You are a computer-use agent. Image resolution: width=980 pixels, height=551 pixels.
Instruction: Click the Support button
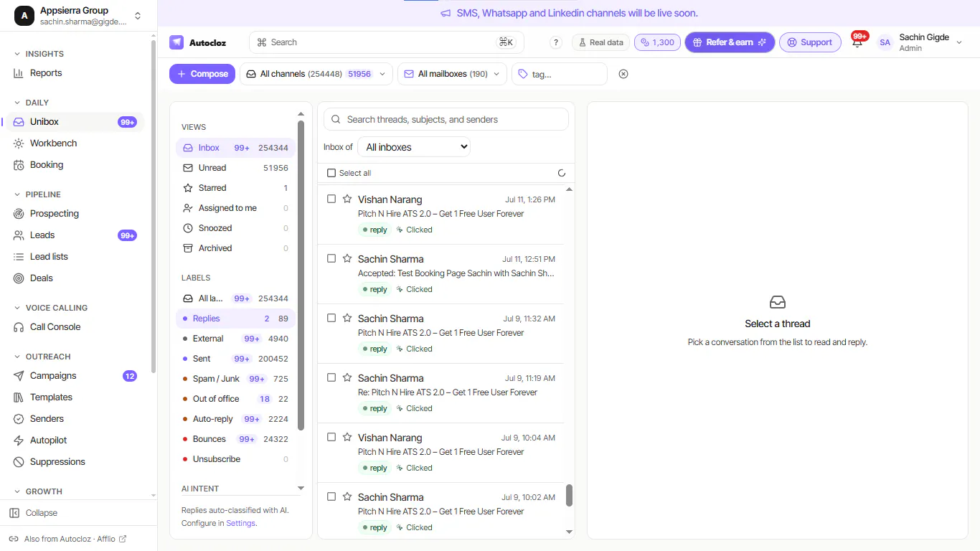pos(810,42)
